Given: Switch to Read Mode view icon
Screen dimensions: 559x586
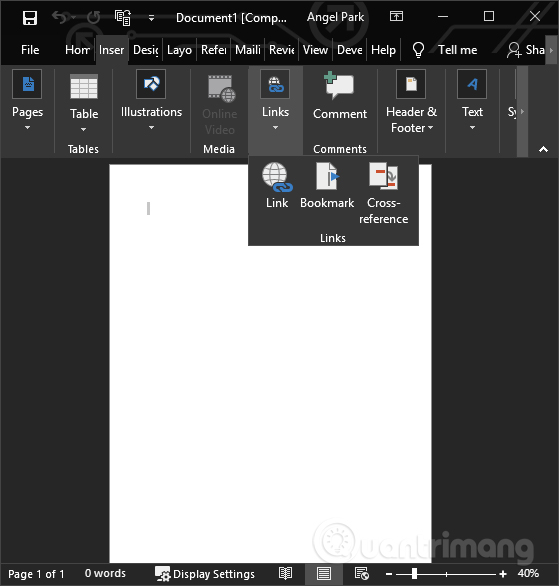Looking at the screenshot, I should click(285, 573).
